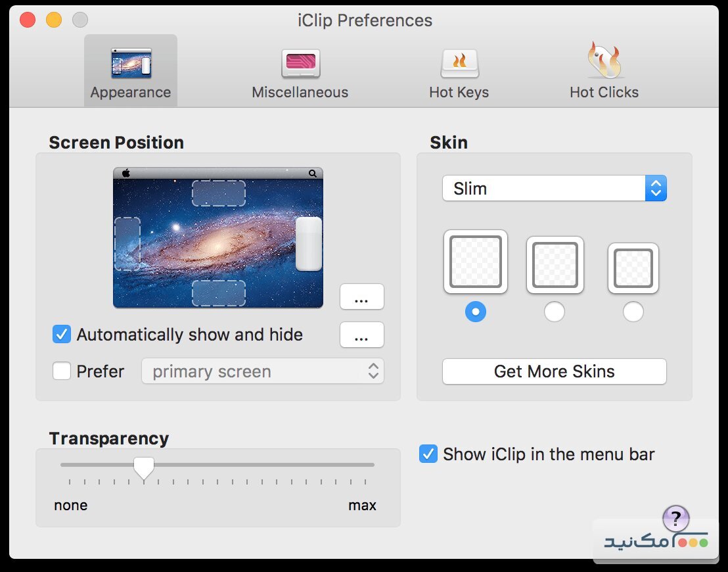This screenshot has height=572, width=728.
Task: Uncheck Show iClip in the menu bar
Action: (x=428, y=454)
